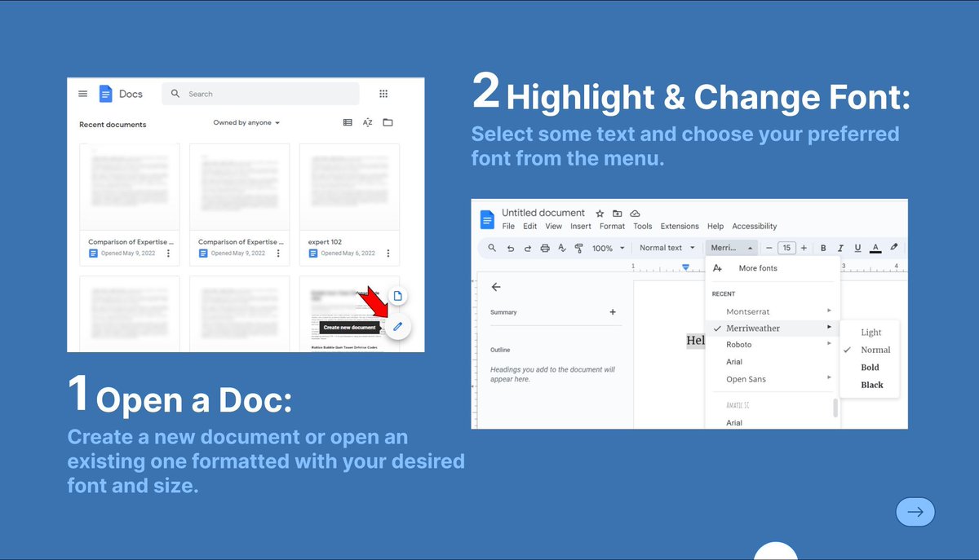979x560 pixels.
Task: Click the pencil create new document button
Action: 398,327
